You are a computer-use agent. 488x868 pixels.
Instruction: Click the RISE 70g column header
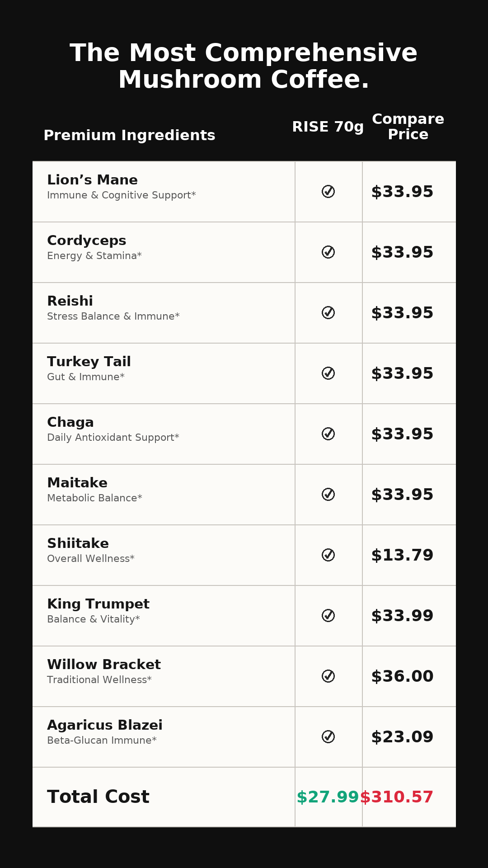click(328, 127)
